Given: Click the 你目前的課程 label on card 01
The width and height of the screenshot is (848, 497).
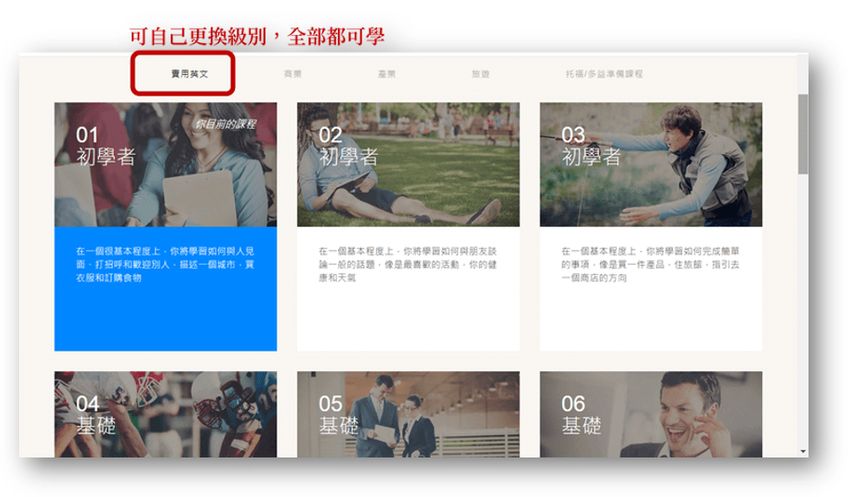Looking at the screenshot, I should (226, 124).
